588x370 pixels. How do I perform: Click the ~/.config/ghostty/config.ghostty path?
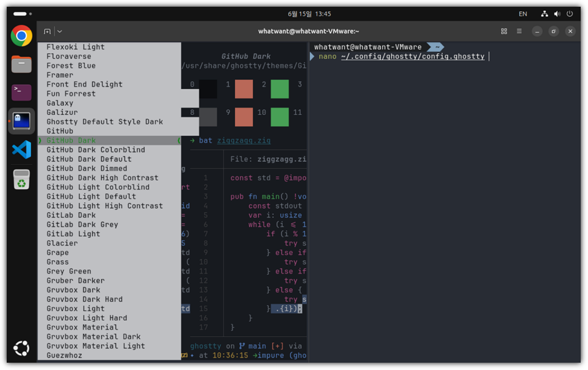pyautogui.click(x=413, y=57)
